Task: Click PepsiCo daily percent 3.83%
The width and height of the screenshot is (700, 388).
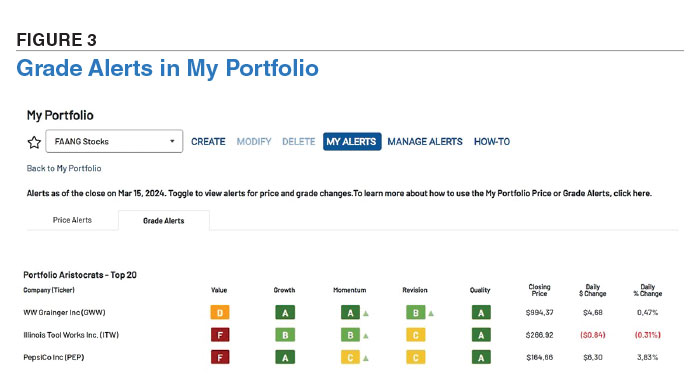Action: point(647,357)
